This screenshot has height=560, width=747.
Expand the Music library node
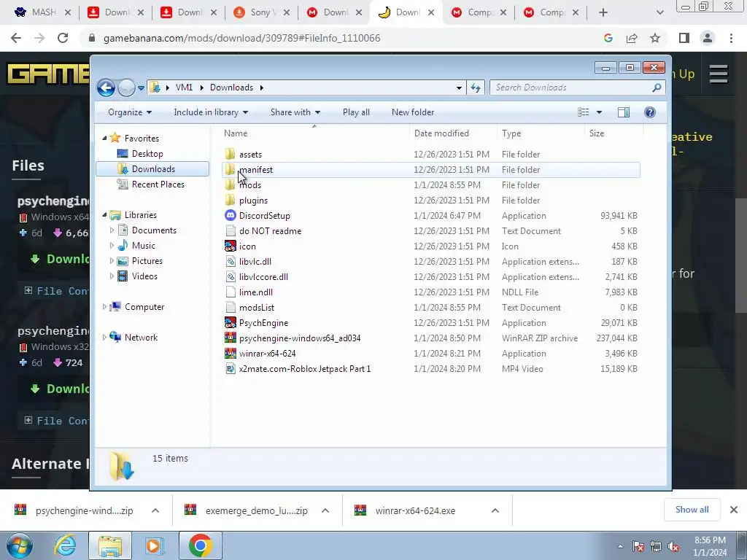[x=112, y=246]
